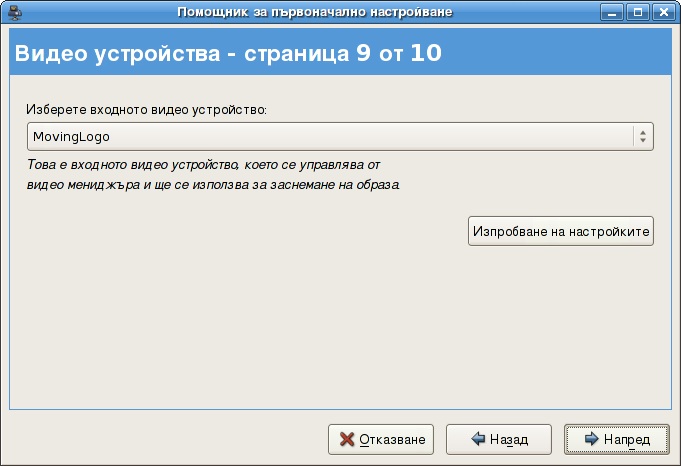Close the window with the title bar X
681x466 pixels.
pos(663,12)
